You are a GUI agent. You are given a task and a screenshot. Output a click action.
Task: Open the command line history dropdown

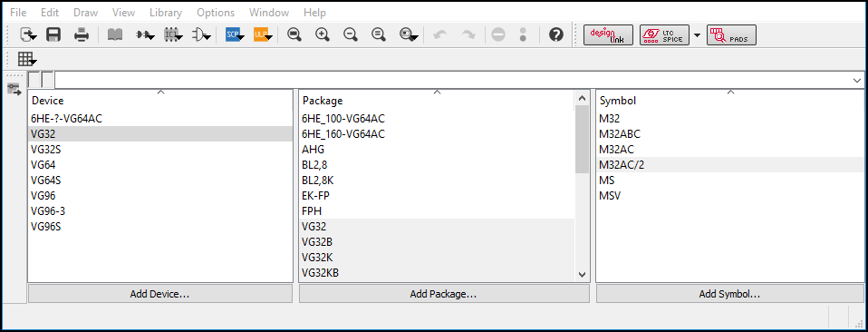click(857, 81)
